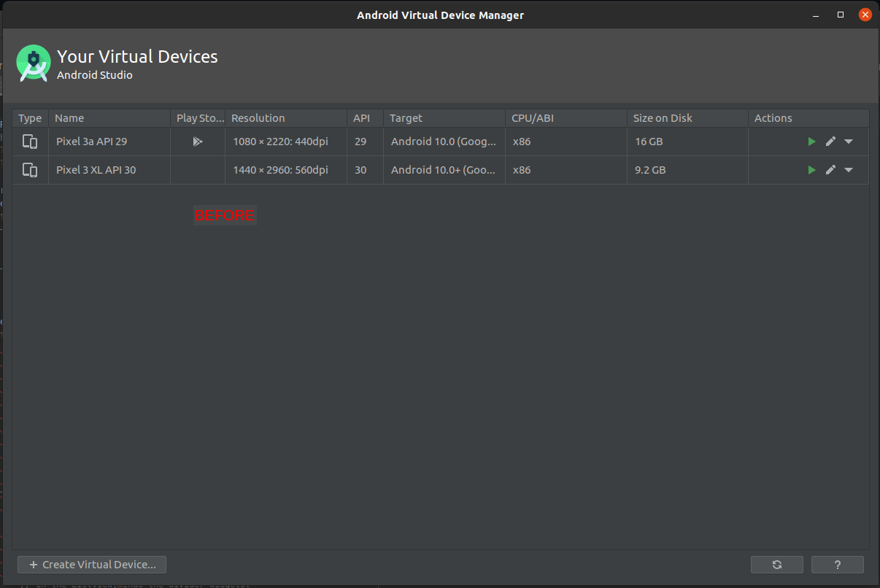Screen dimensions: 880x588
Task: Edit the Pixel 3 XL API 30 device
Action: click(830, 170)
